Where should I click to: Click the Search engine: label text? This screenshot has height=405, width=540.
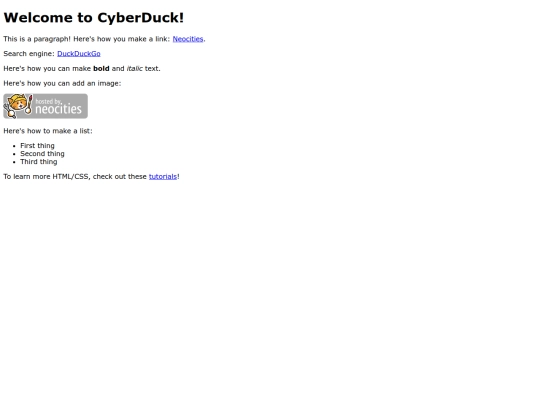coord(29,54)
